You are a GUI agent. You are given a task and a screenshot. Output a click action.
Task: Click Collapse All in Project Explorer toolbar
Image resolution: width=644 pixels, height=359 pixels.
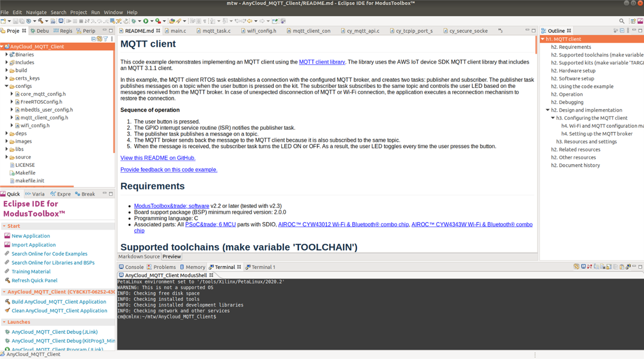pyautogui.click(x=94, y=39)
